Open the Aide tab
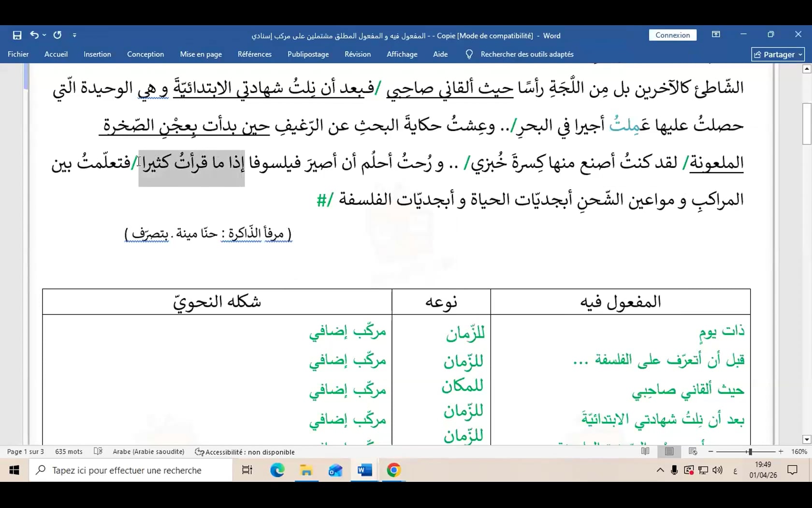This screenshot has width=812, height=508. click(440, 54)
